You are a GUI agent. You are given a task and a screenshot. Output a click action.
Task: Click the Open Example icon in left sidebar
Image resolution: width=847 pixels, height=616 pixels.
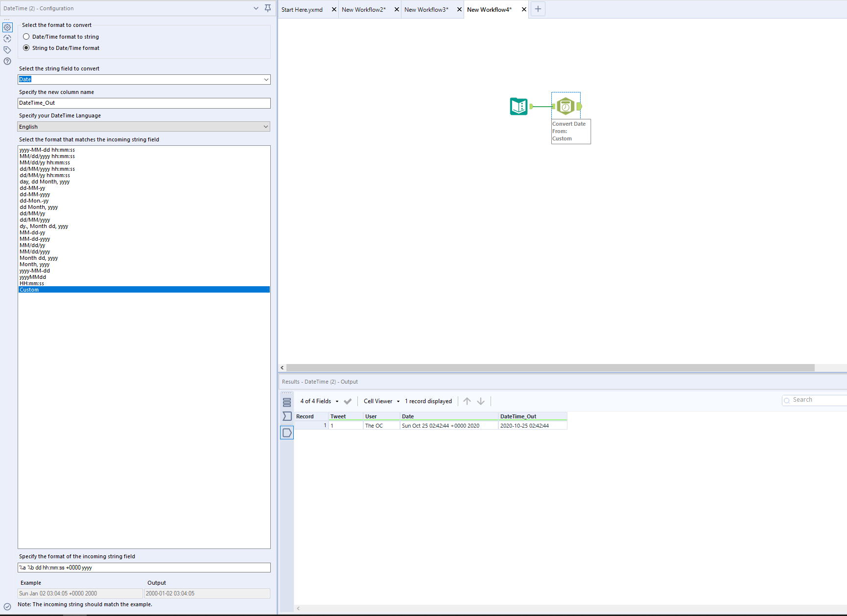click(x=7, y=38)
